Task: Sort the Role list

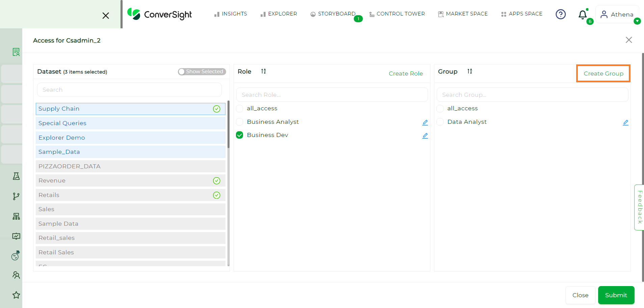Action: pyautogui.click(x=264, y=71)
